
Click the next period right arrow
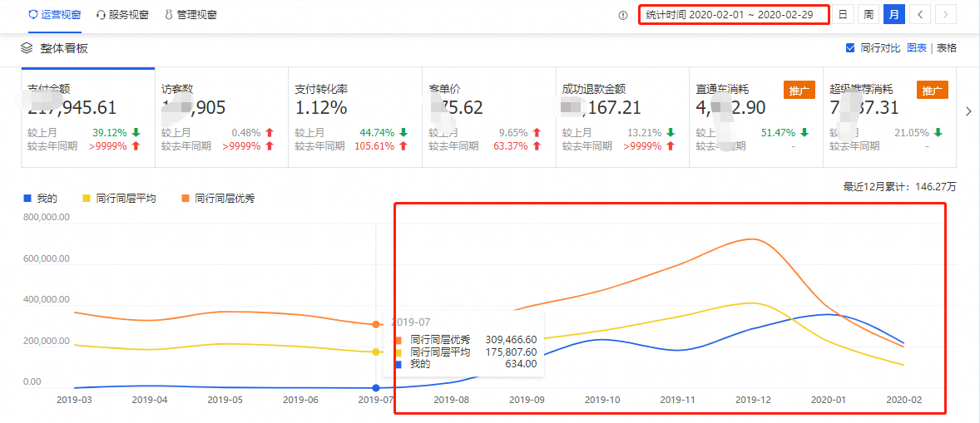[x=945, y=14]
